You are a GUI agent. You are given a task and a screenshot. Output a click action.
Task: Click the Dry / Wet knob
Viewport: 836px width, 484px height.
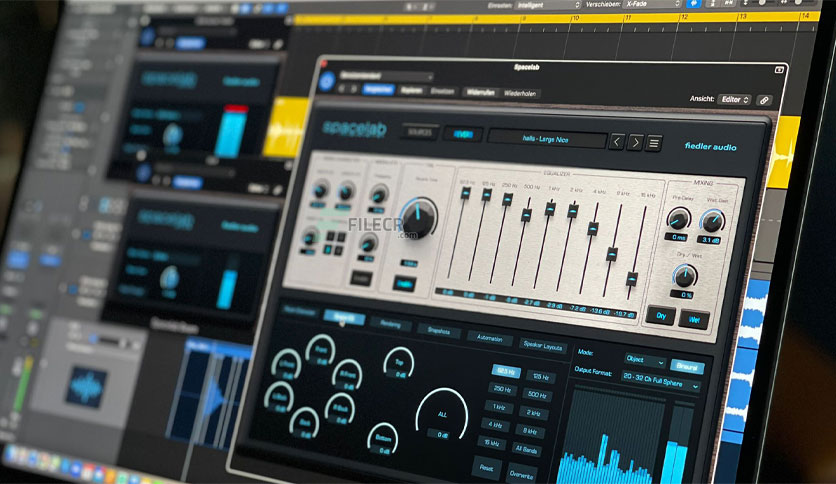click(x=685, y=277)
